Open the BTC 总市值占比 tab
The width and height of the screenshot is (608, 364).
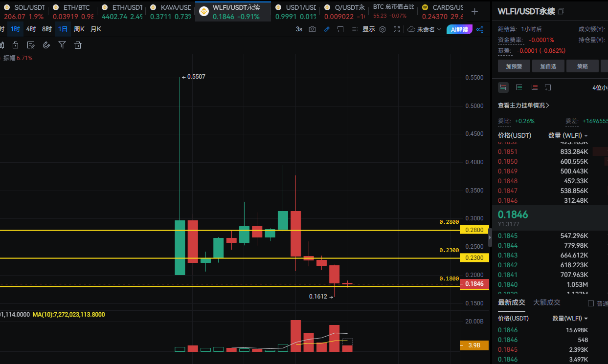tap(393, 12)
